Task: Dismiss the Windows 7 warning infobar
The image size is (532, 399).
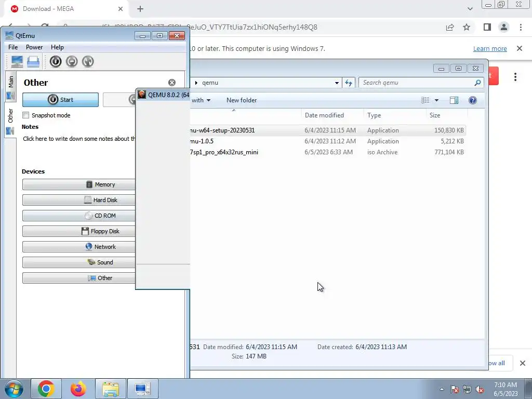Action: coord(520,48)
